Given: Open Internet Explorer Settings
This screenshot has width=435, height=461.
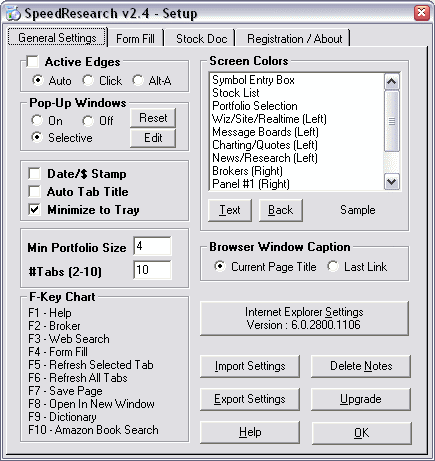Looking at the screenshot, I should pos(304,318).
